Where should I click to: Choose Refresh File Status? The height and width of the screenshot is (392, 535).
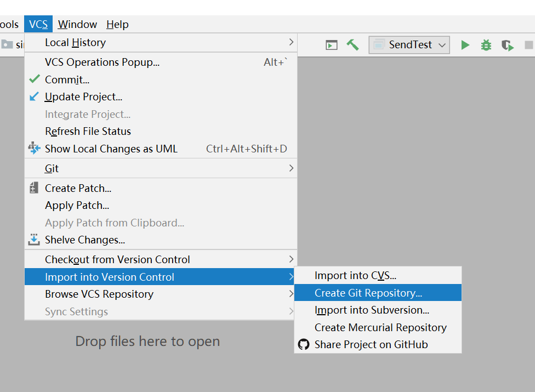[161, 131]
